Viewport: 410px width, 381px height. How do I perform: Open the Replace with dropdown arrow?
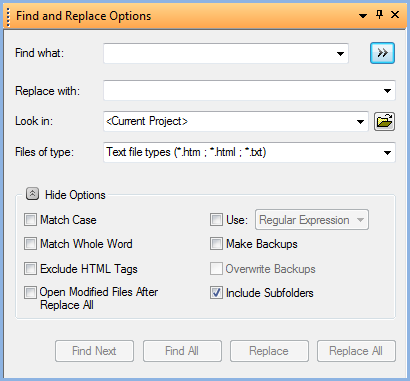(387, 91)
